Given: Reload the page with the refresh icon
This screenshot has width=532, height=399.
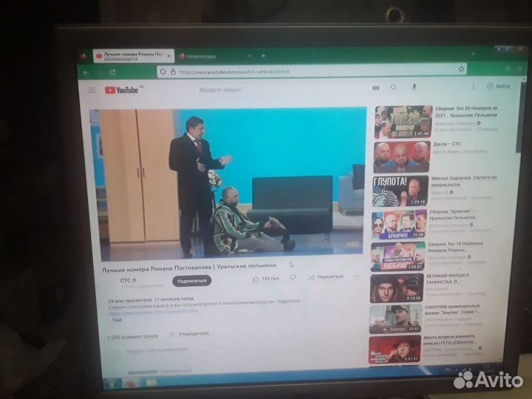Looking at the screenshot, I should click(x=112, y=72).
